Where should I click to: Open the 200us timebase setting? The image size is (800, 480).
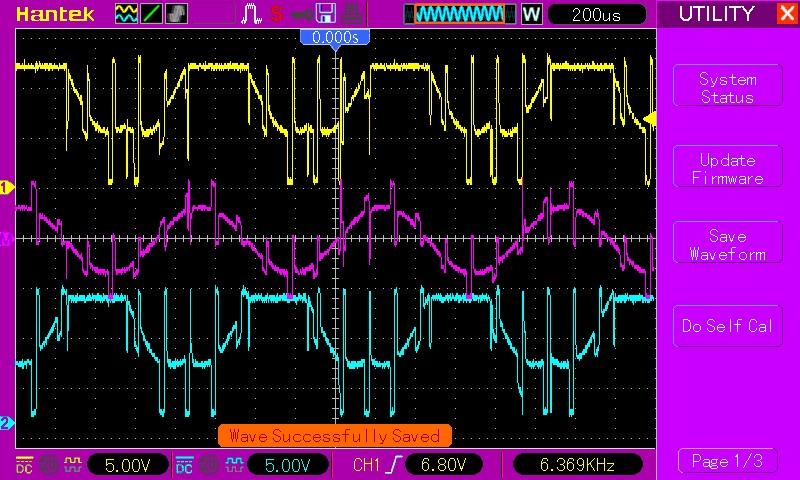(597, 14)
